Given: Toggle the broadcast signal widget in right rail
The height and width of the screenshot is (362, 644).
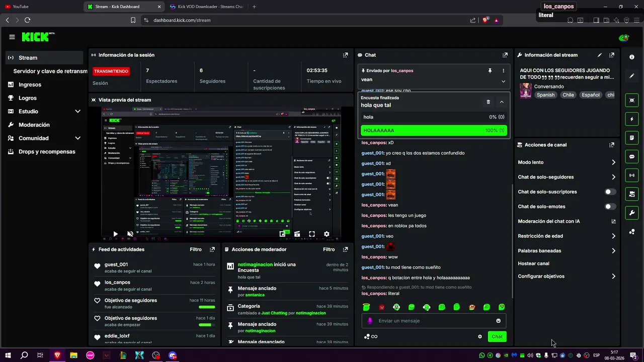Looking at the screenshot, I should [632, 175].
